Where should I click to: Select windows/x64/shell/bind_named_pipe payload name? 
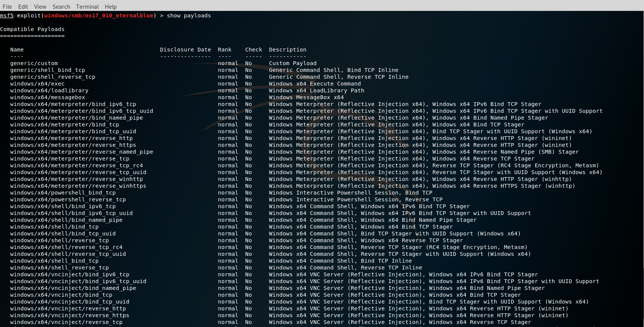66,220
